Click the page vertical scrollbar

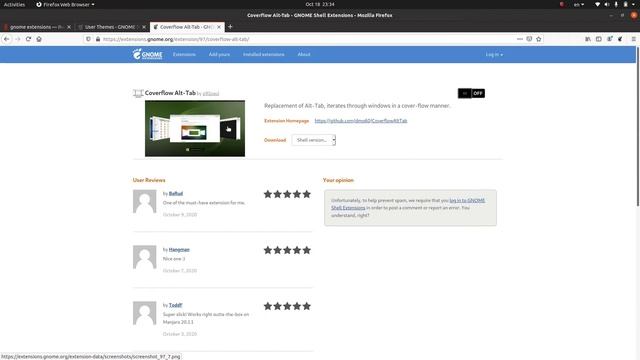click(638, 127)
